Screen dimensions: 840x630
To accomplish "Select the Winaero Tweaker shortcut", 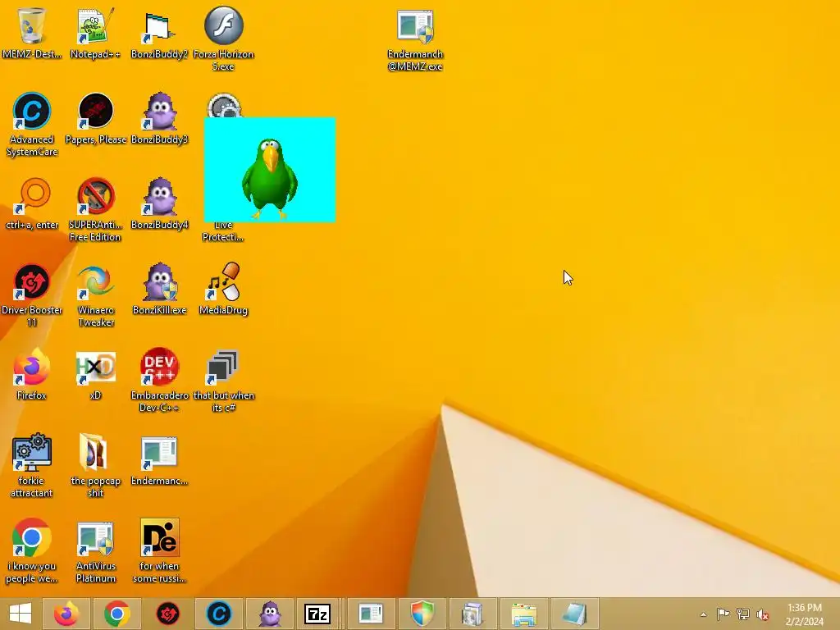I will [95, 294].
